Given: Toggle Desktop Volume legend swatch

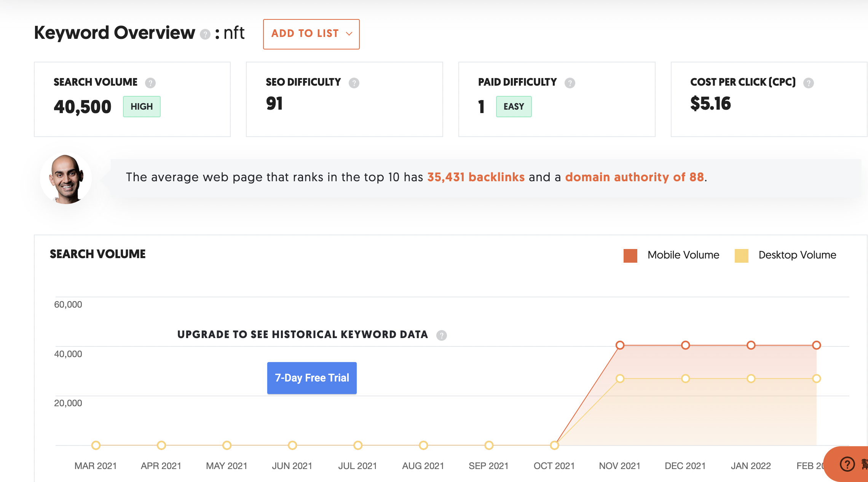Looking at the screenshot, I should click(x=741, y=255).
